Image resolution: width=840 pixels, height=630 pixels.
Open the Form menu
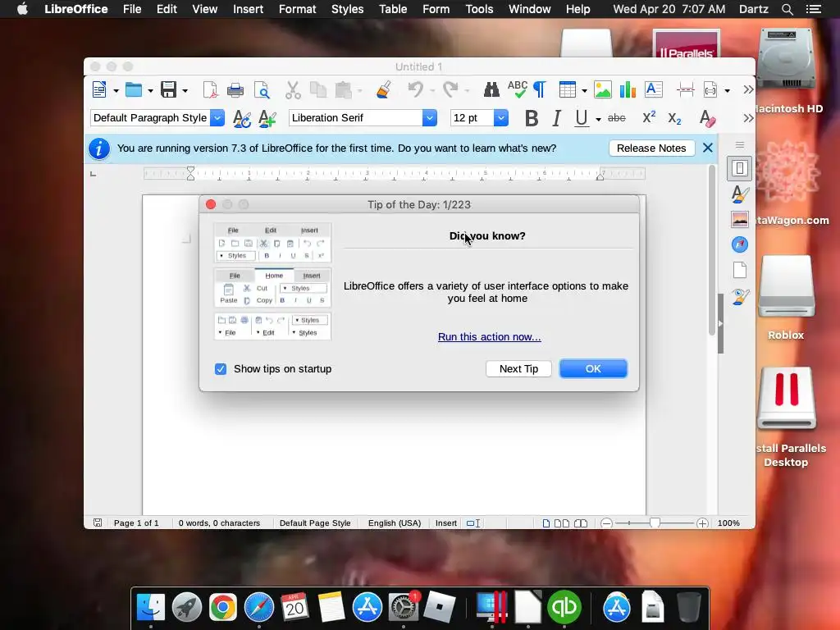[436, 9]
